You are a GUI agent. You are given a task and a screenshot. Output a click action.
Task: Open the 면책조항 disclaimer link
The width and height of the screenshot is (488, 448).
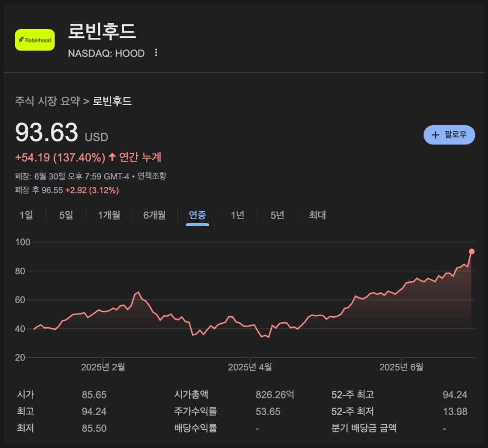pos(152,176)
